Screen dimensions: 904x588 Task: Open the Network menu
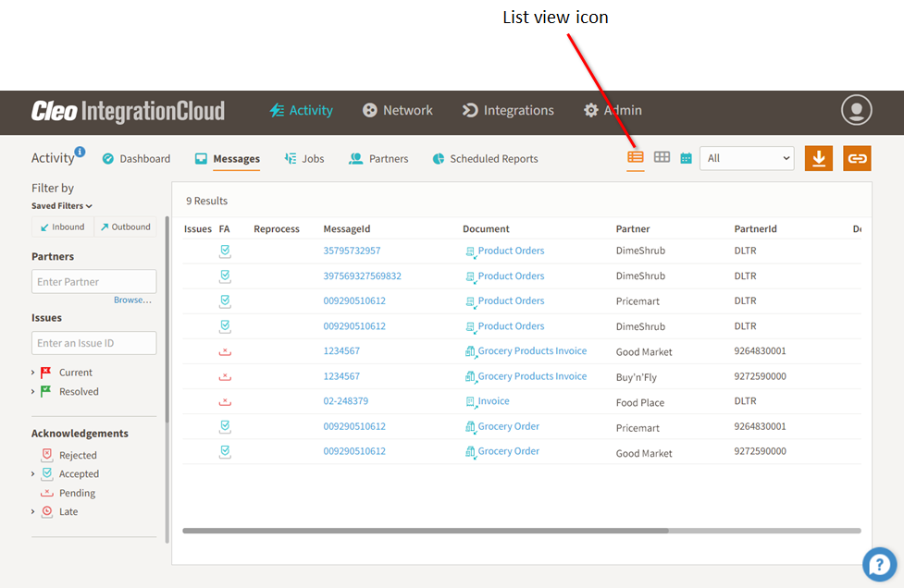pos(397,110)
